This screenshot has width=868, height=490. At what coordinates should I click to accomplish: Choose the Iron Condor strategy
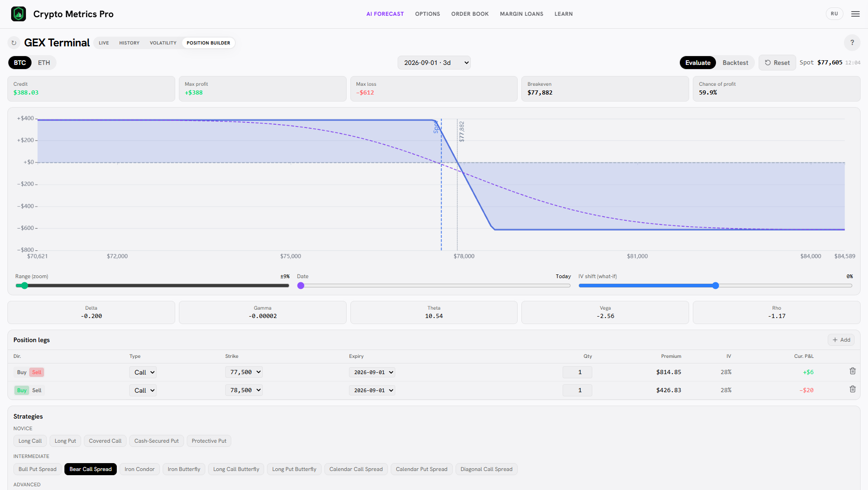[x=139, y=469]
